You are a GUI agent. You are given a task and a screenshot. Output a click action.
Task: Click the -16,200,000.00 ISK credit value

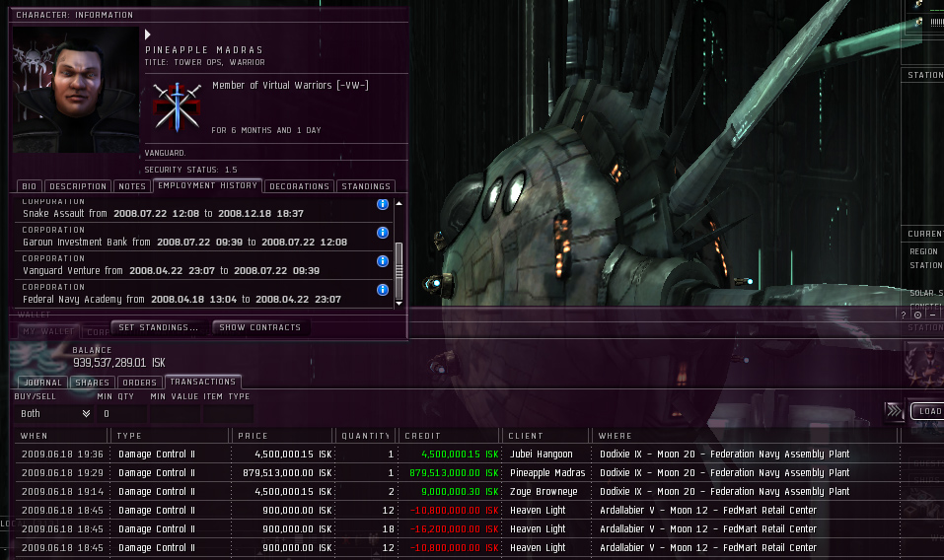click(455, 528)
